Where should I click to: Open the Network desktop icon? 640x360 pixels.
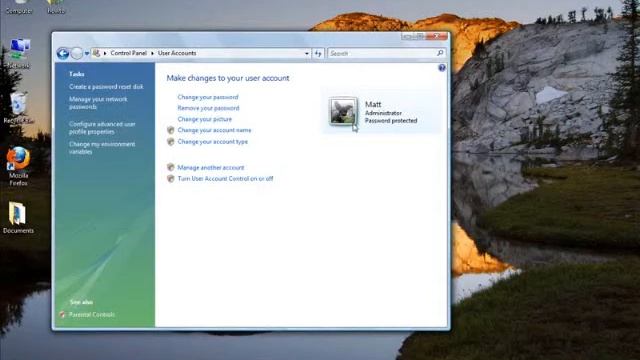tap(18, 53)
